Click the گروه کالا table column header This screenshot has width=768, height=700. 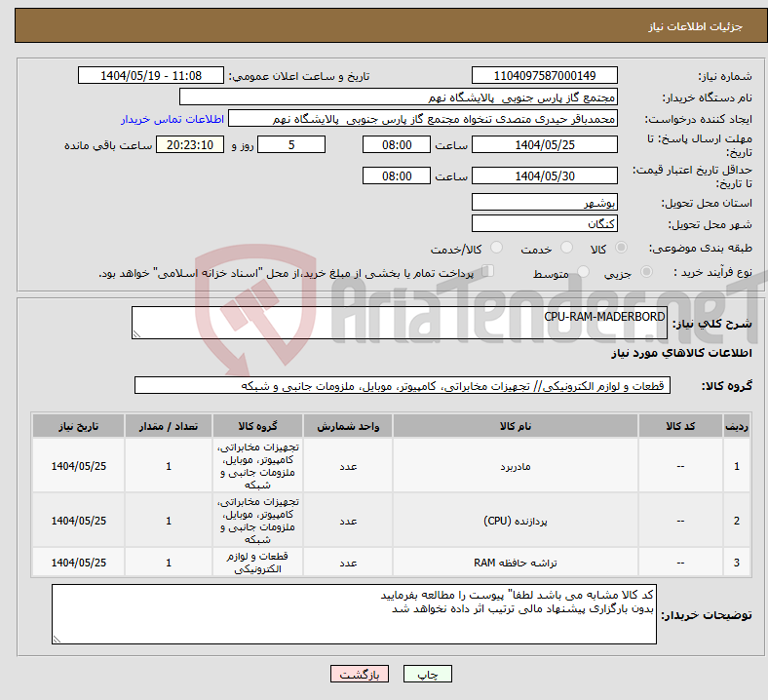coord(257,426)
